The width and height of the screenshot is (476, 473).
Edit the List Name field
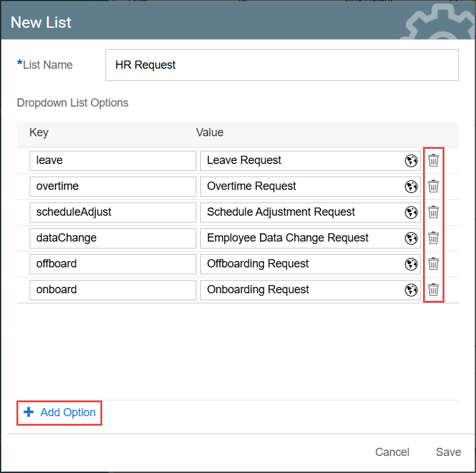pyautogui.click(x=282, y=65)
